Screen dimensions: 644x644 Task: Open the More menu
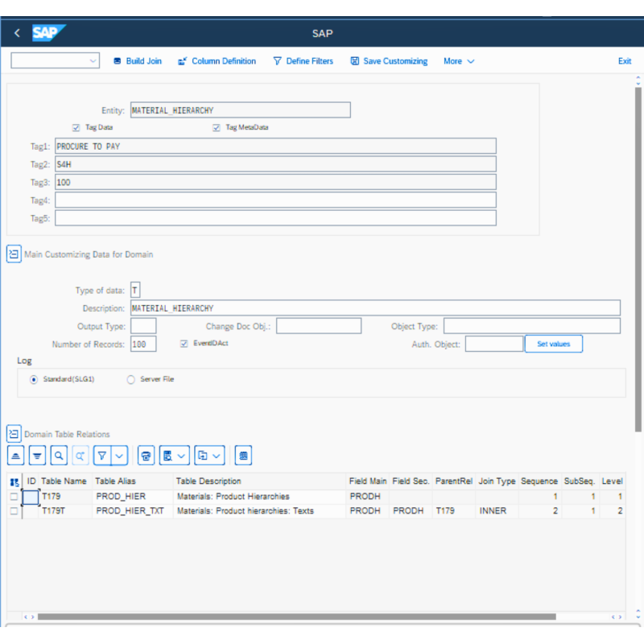[458, 61]
